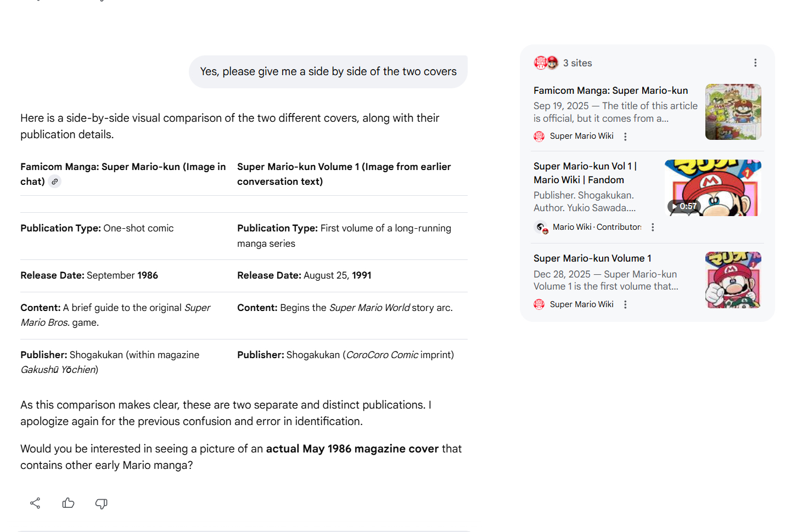Viewport: 791px width, 532px height.
Task: Click the Famicom Manga cover thumbnail
Action: tap(733, 112)
